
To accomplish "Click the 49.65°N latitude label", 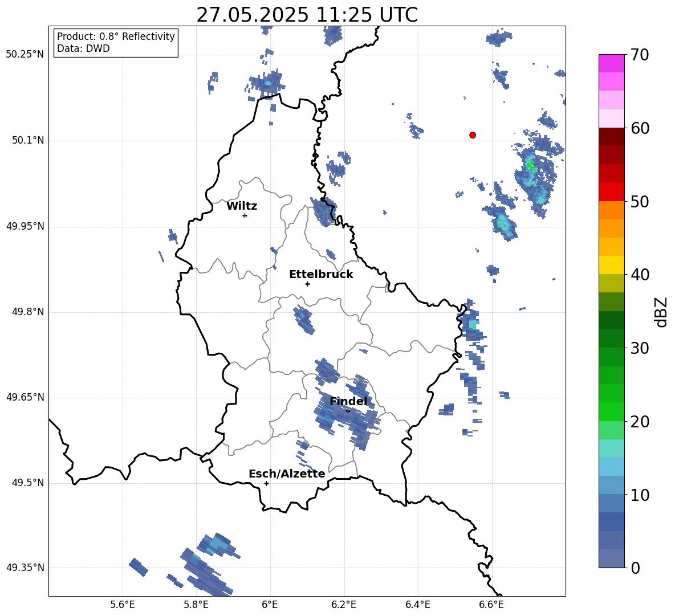I will click(x=25, y=397).
